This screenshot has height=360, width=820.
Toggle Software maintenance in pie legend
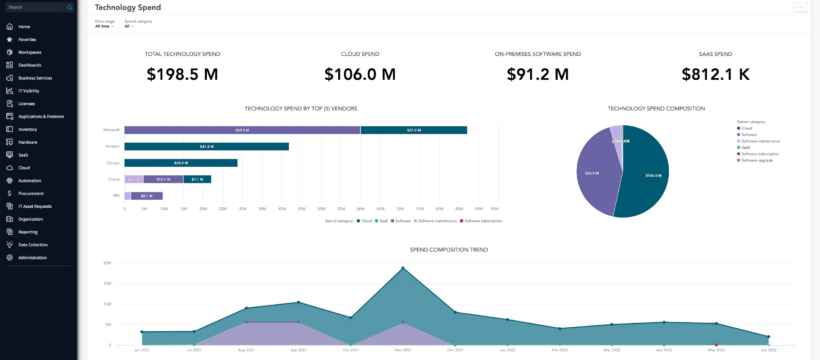pos(758,141)
